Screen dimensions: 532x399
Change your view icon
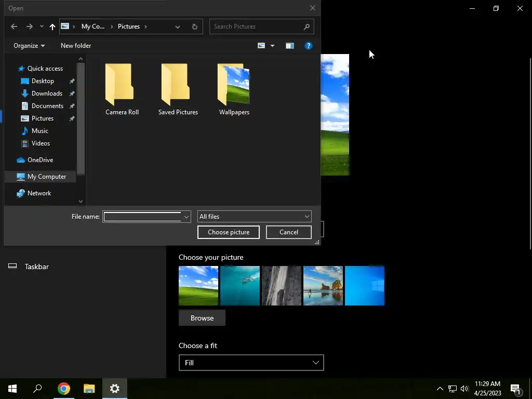pos(261,46)
